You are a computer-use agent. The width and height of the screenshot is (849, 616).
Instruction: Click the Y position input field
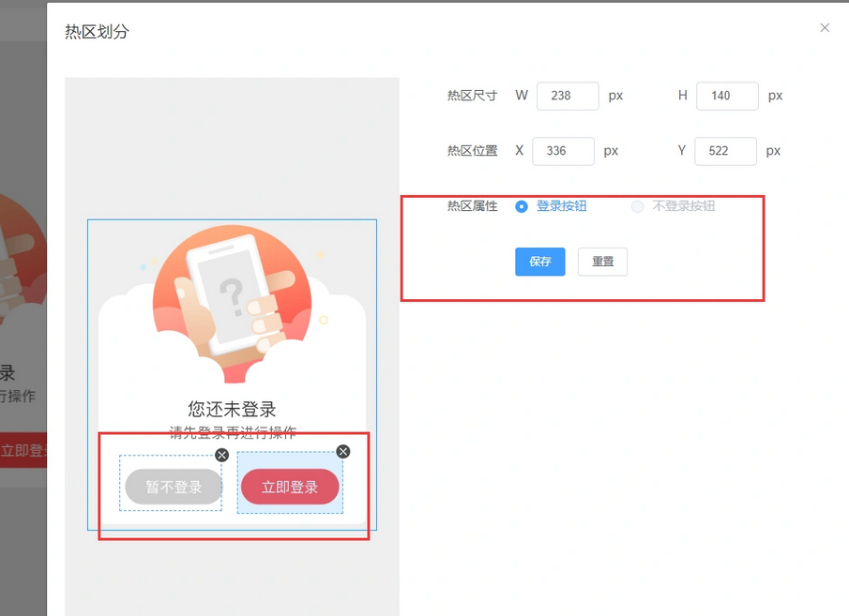(x=724, y=151)
